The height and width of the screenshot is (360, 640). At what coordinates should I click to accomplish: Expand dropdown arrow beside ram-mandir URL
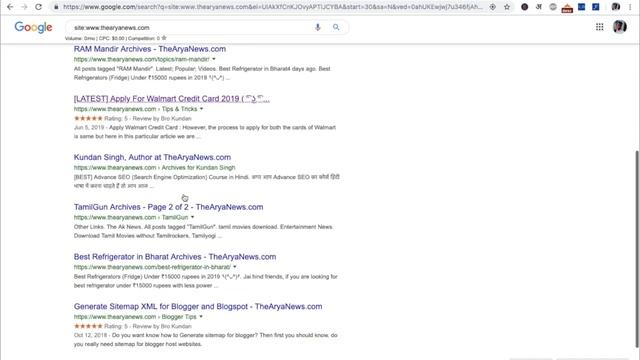214,59
